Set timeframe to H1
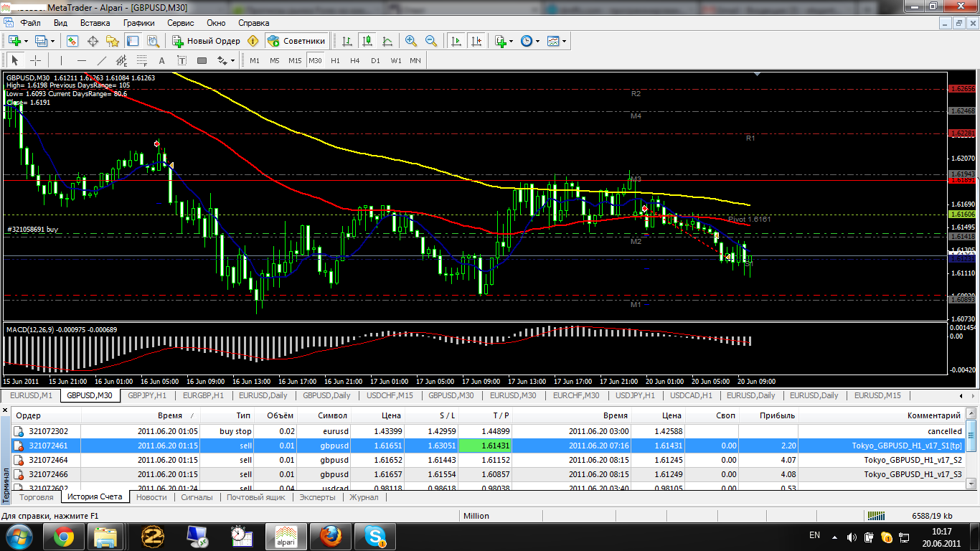The width and height of the screenshot is (980, 551). (335, 60)
